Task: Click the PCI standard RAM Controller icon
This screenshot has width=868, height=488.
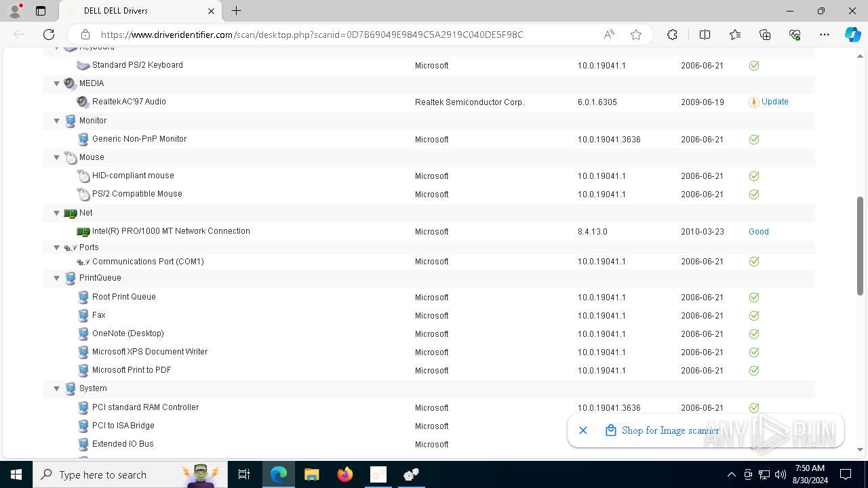Action: pos(83,407)
